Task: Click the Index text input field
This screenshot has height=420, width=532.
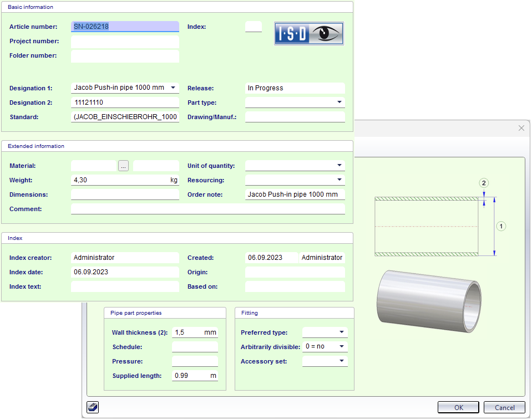Action: (125, 286)
